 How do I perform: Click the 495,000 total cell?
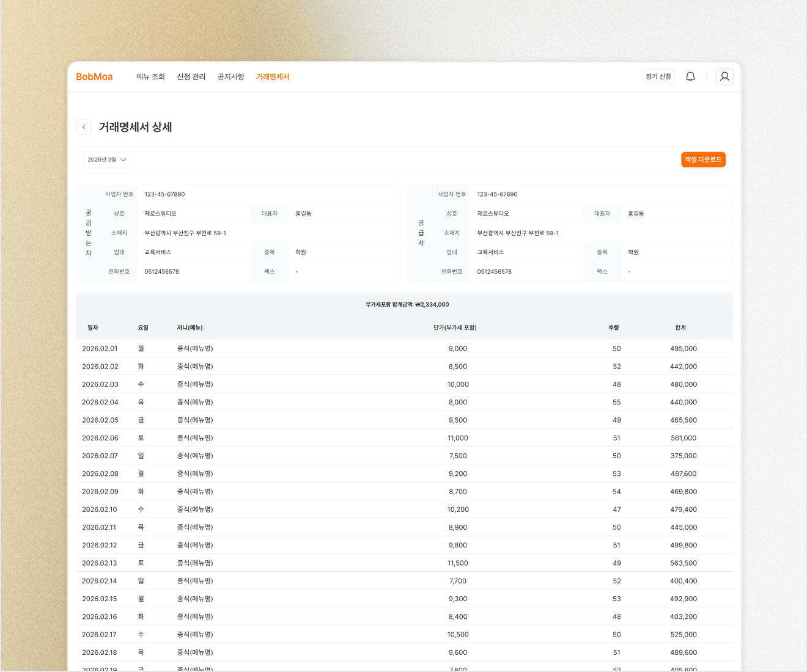(684, 349)
